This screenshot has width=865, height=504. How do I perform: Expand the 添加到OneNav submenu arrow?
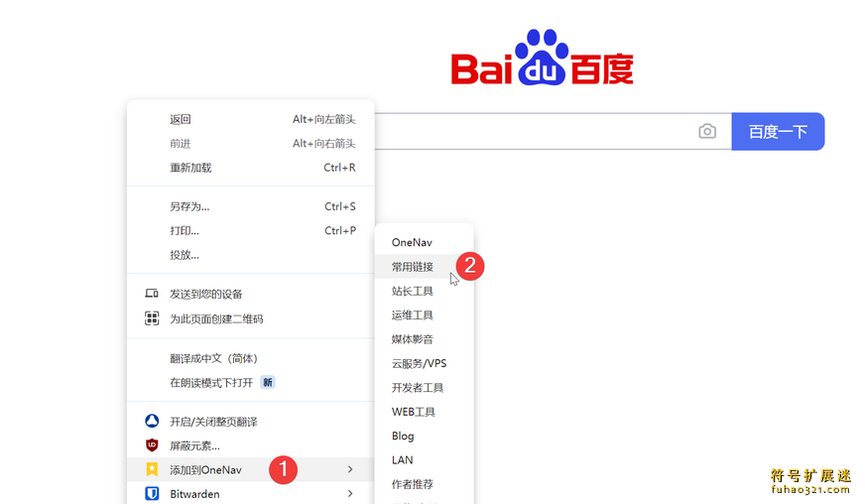(x=350, y=469)
